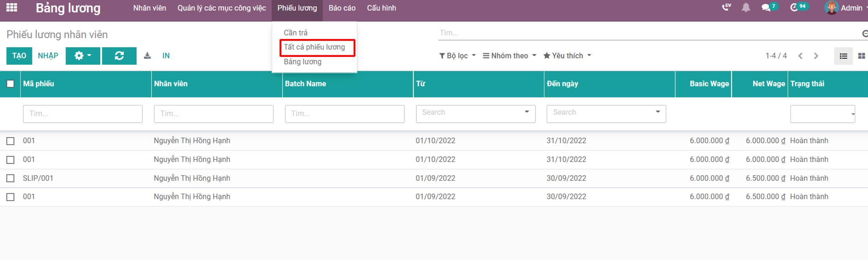The image size is (868, 261).
Task: Open the notifications bell icon
Action: (x=746, y=7)
